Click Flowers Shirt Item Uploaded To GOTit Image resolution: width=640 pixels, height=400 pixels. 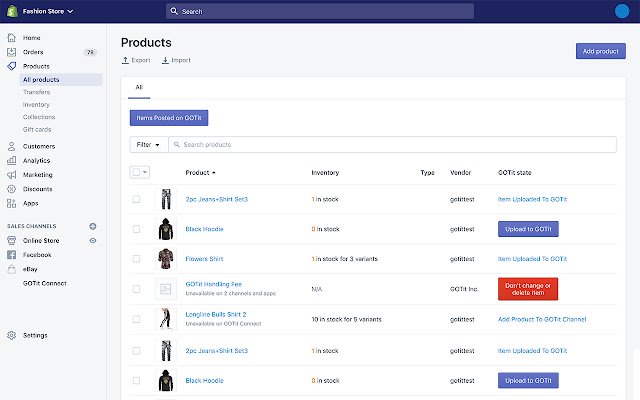coord(532,259)
